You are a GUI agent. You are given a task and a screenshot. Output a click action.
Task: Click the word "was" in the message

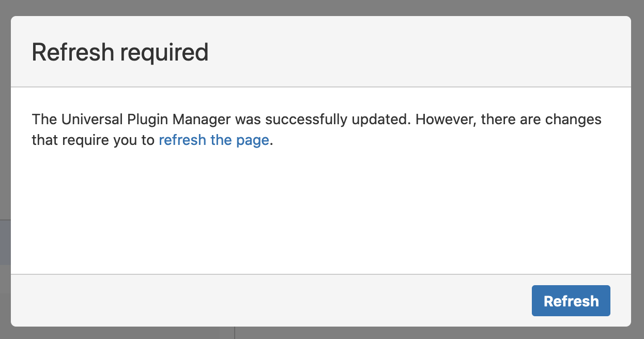(246, 120)
